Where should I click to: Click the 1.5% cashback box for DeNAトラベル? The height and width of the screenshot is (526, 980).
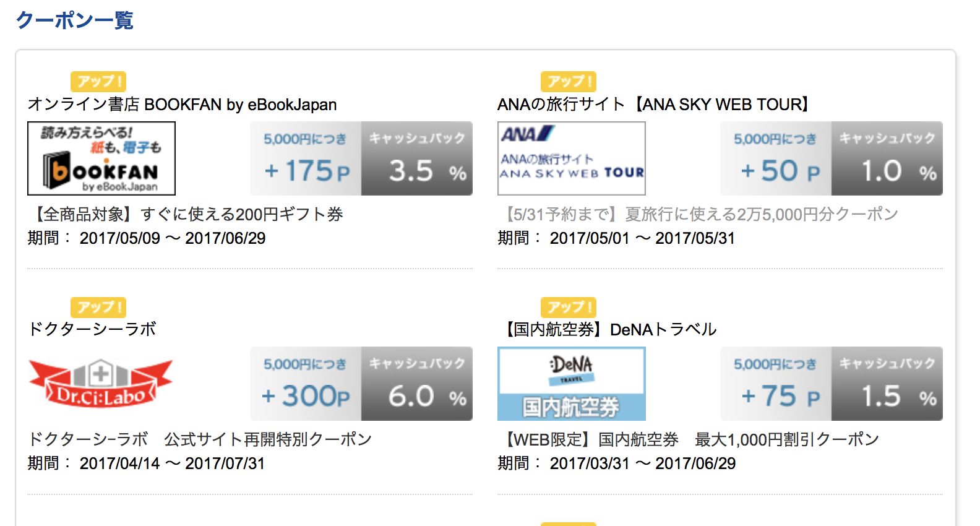(887, 384)
